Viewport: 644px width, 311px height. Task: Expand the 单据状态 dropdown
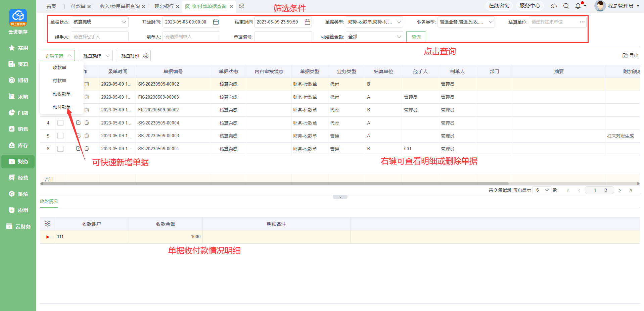click(99, 22)
